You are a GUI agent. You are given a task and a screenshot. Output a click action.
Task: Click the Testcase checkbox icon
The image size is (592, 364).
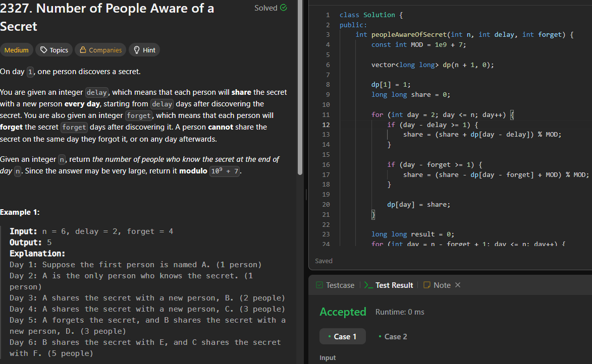tap(319, 285)
